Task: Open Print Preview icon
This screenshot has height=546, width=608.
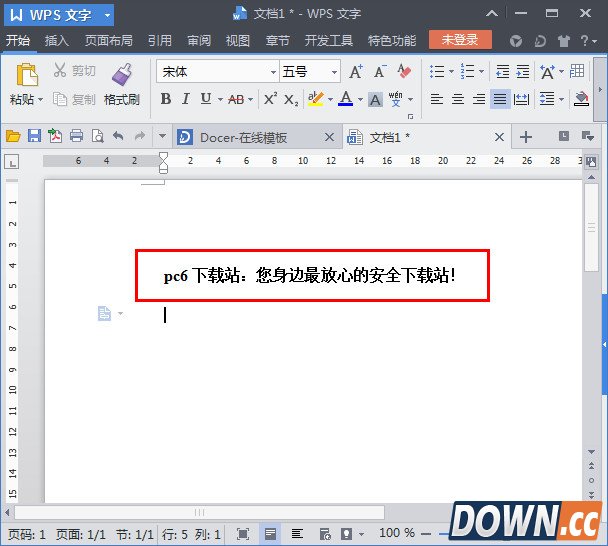Action: [x=97, y=136]
